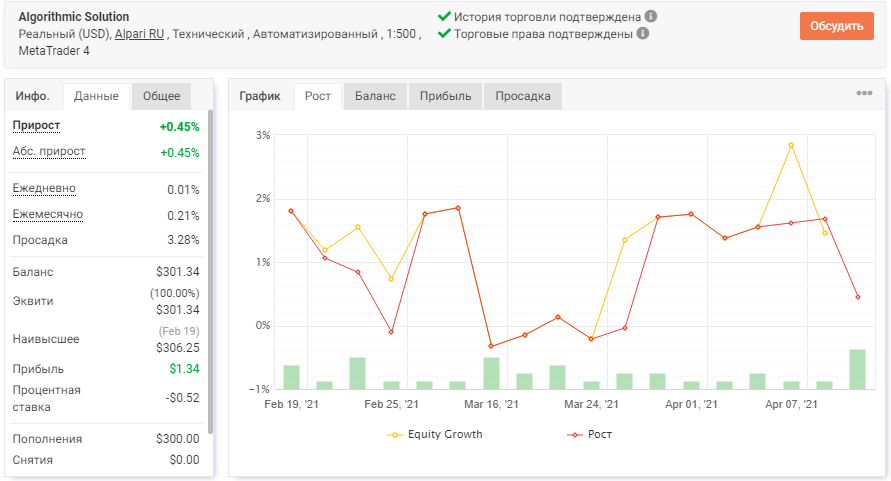
Task: Switch to the Данные tab
Action: tap(96, 96)
